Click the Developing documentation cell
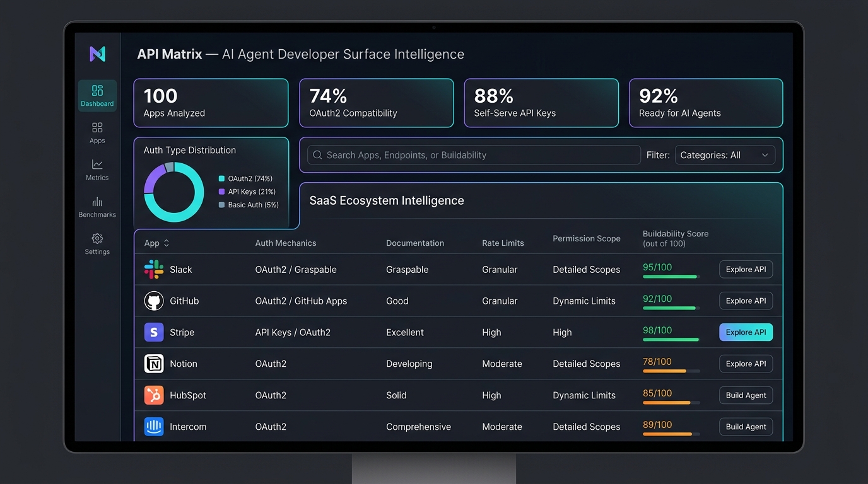 pyautogui.click(x=409, y=364)
